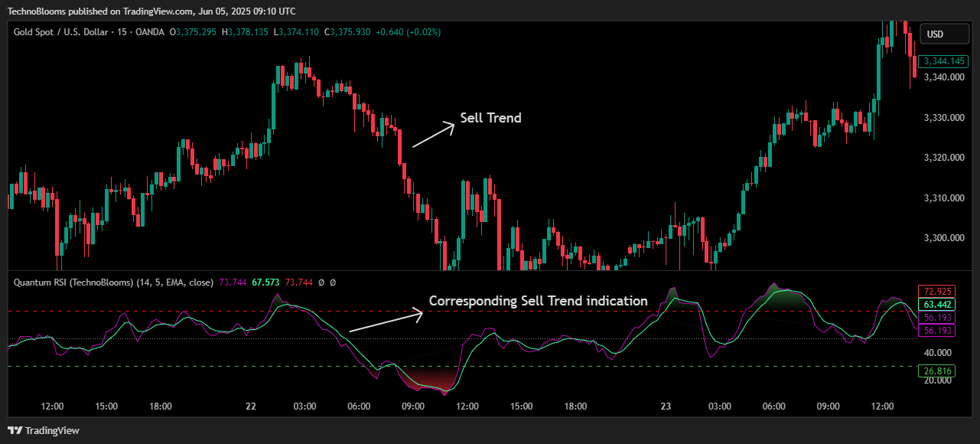Click the green 63.442 indicator value label
This screenshot has height=444, width=980.
point(937,305)
